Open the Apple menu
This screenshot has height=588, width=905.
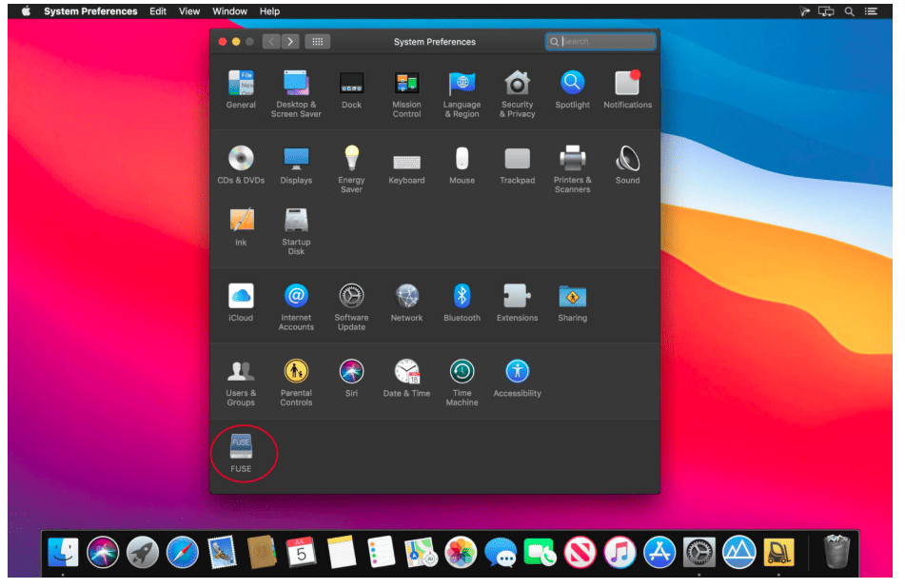click(26, 11)
